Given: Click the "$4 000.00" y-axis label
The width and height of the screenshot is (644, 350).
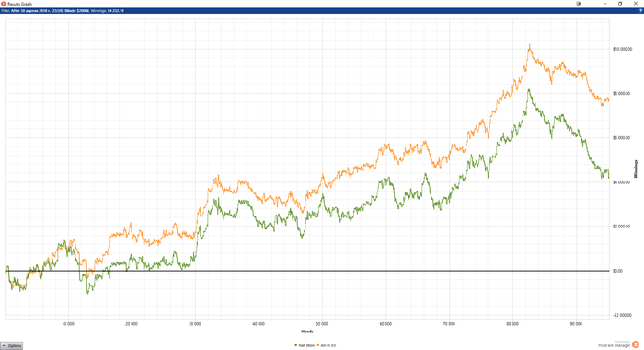Looking at the screenshot, I should (621, 182).
